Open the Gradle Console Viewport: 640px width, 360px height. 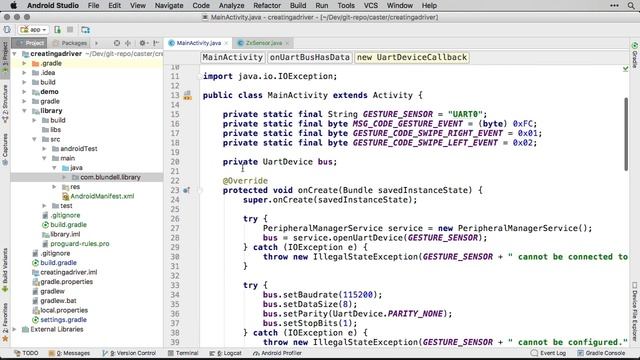click(x=601, y=353)
